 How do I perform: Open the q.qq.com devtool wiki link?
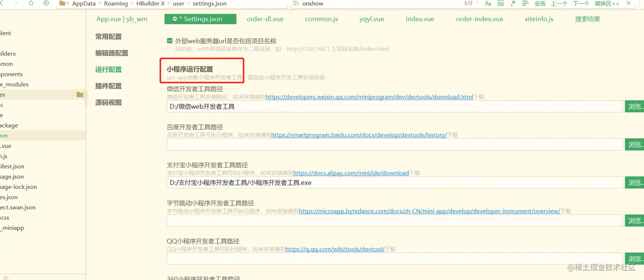(x=335, y=249)
